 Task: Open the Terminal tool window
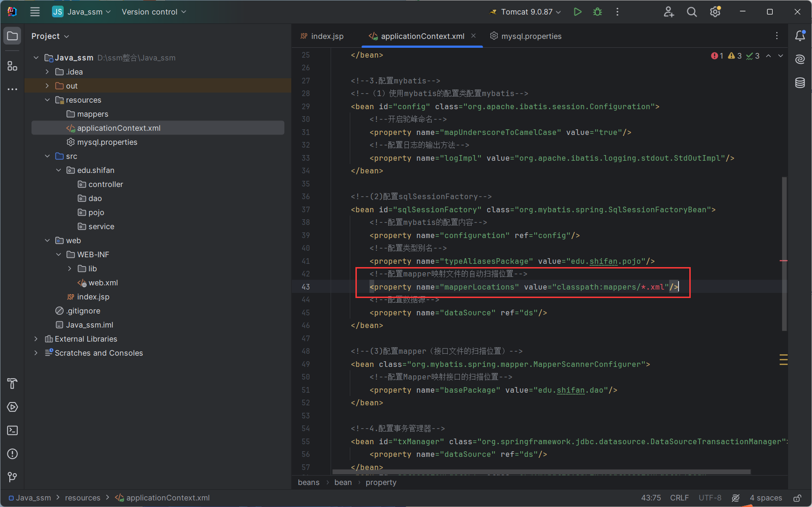13,430
